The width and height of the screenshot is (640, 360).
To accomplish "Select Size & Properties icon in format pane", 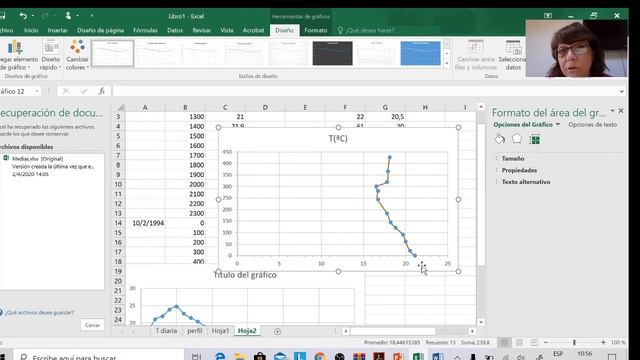I will [534, 139].
